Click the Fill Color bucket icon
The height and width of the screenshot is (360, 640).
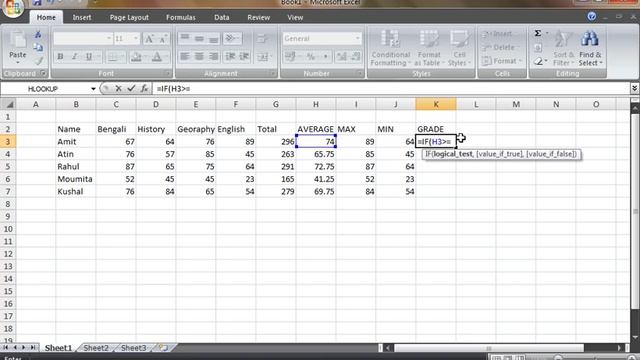pyautogui.click(x=137, y=57)
